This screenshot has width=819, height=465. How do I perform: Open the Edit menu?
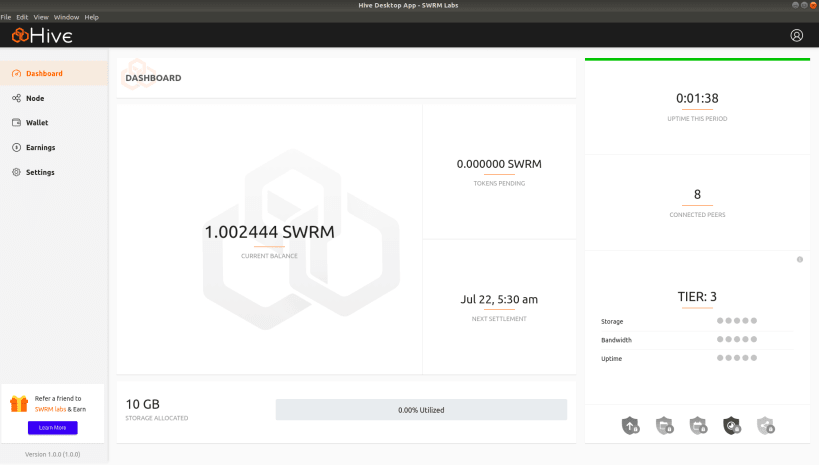pos(22,17)
